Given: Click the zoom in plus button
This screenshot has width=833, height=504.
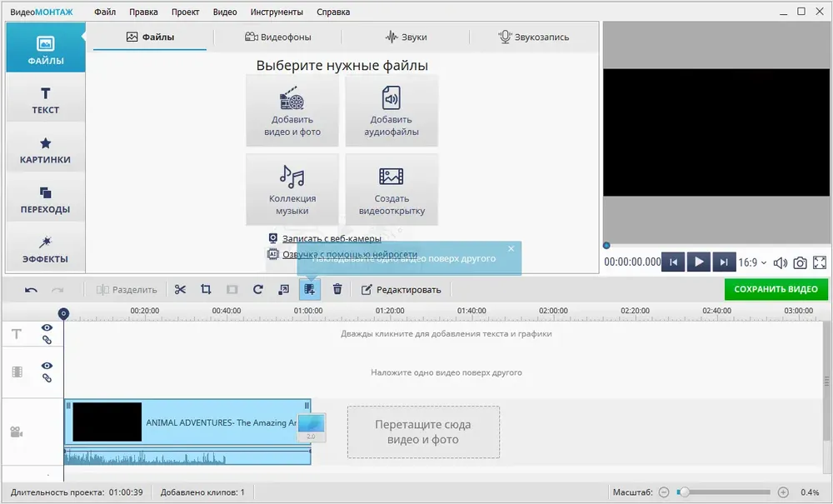Looking at the screenshot, I should point(783,492).
